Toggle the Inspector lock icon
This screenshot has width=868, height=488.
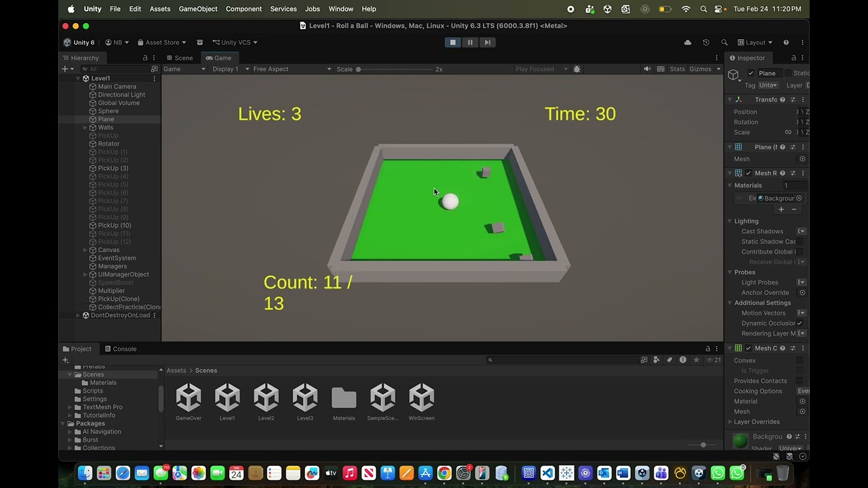793,58
